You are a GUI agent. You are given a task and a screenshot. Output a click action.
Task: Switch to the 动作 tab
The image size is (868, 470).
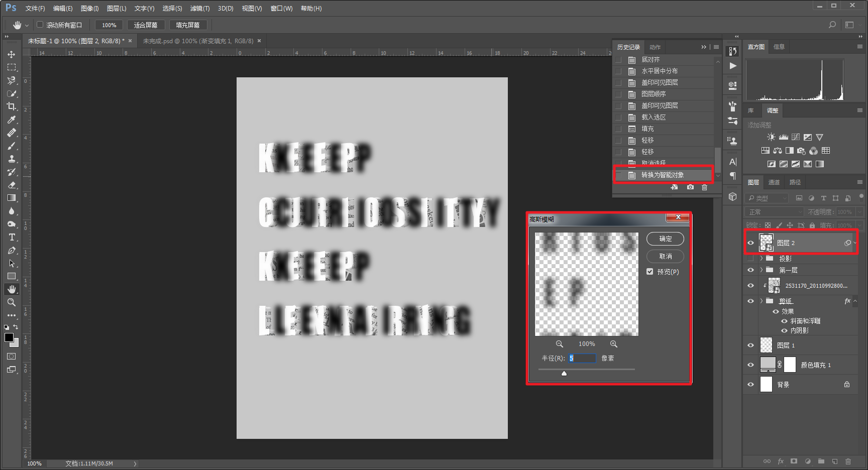click(655, 47)
